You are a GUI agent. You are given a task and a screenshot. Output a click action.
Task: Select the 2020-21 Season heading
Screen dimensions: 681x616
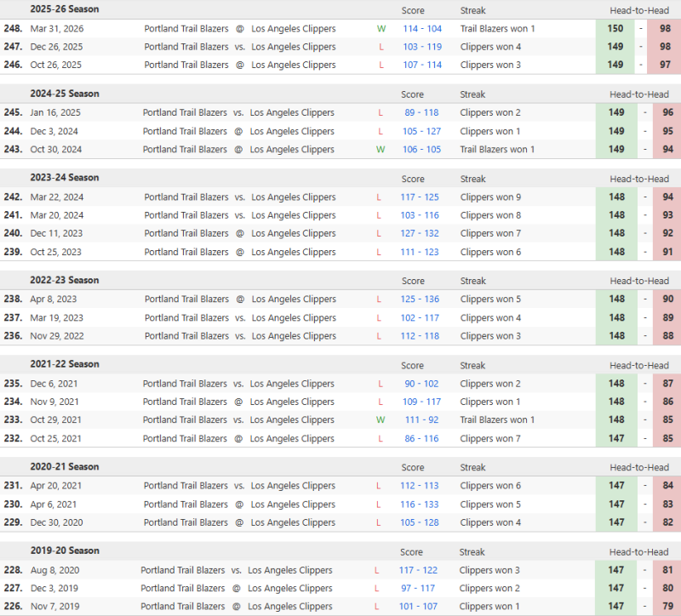pos(65,467)
